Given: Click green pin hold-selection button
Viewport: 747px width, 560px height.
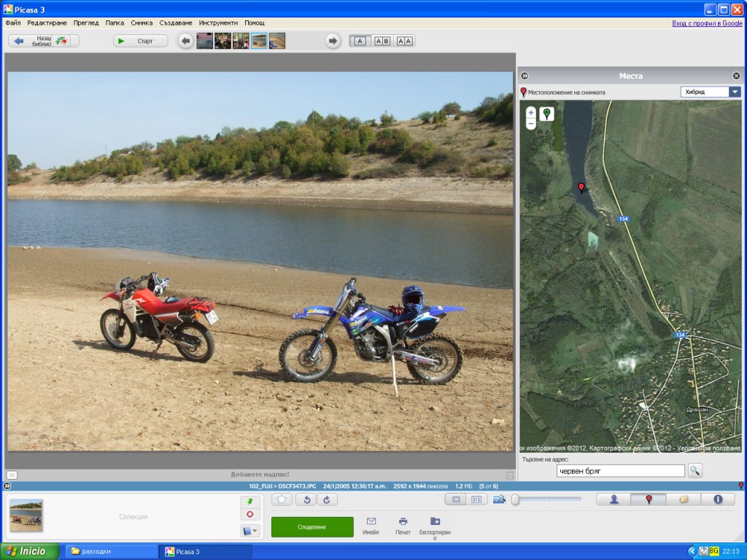Looking at the screenshot, I should (x=250, y=502).
